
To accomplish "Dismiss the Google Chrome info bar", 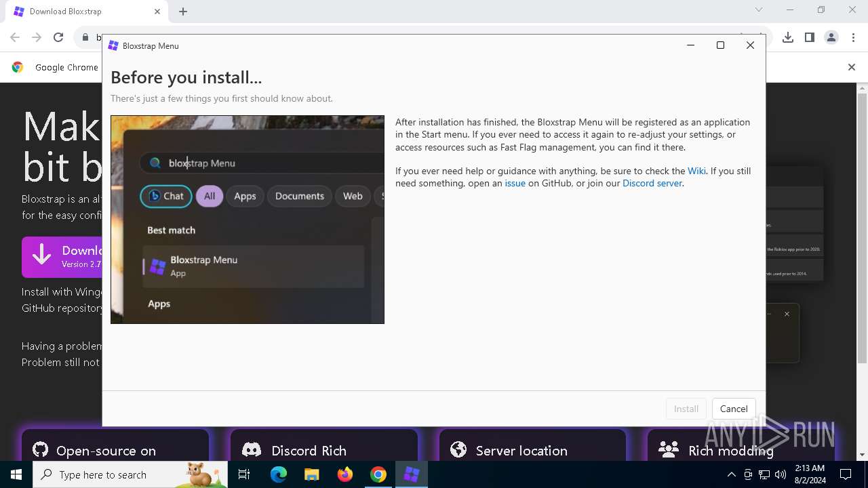I will click(852, 67).
